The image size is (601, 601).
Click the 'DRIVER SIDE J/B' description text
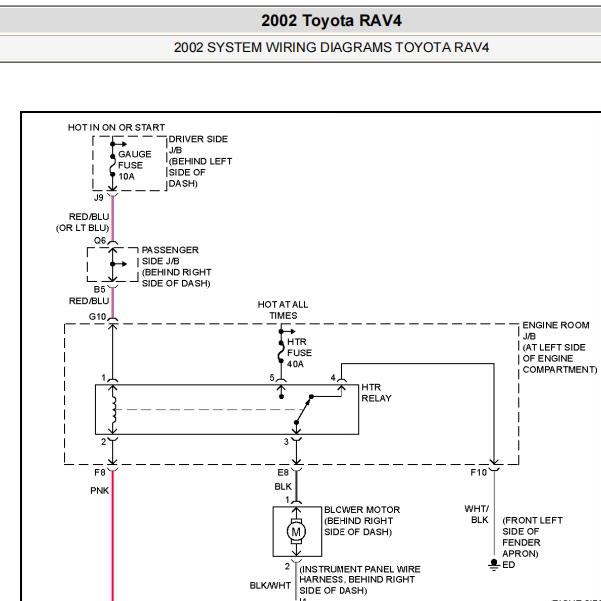point(200,161)
